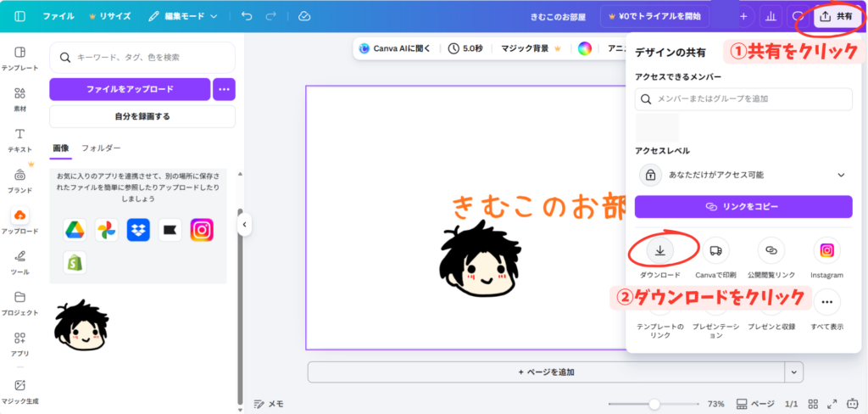Toggle the sidebar panel icon at top left
The image size is (868, 414).
tap(20, 16)
